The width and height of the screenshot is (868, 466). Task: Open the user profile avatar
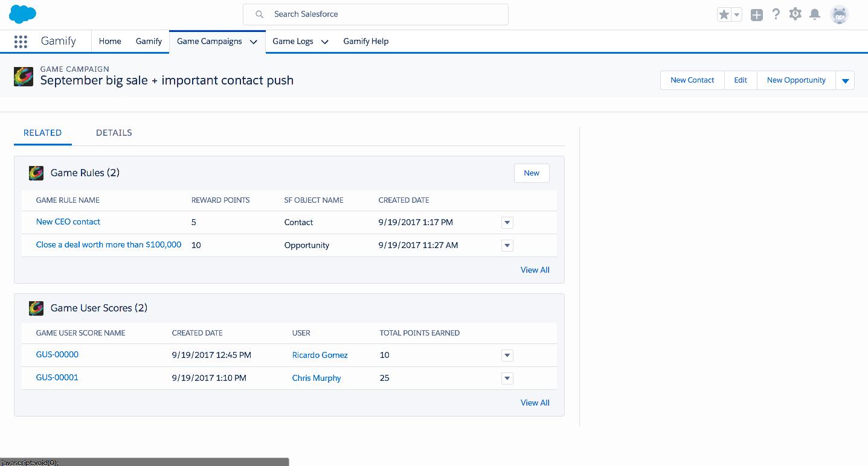[839, 14]
